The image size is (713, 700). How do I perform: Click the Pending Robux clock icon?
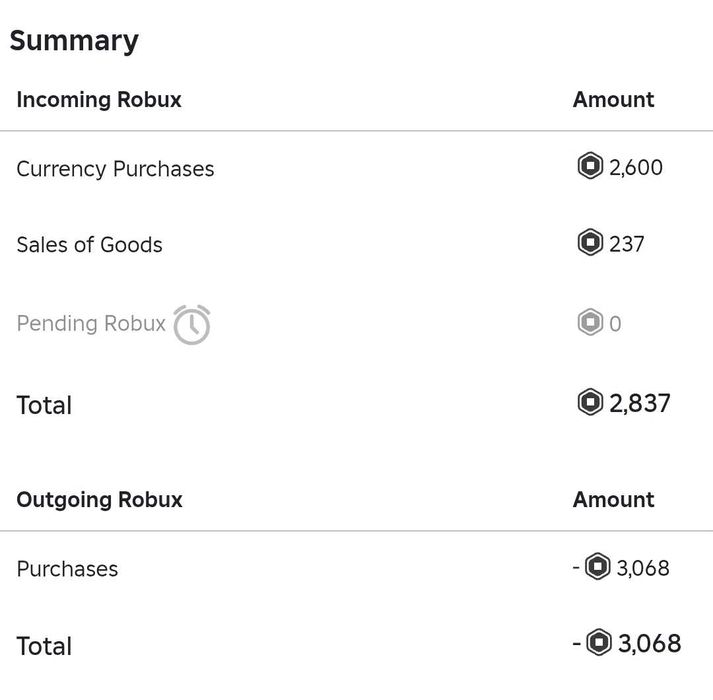192,324
